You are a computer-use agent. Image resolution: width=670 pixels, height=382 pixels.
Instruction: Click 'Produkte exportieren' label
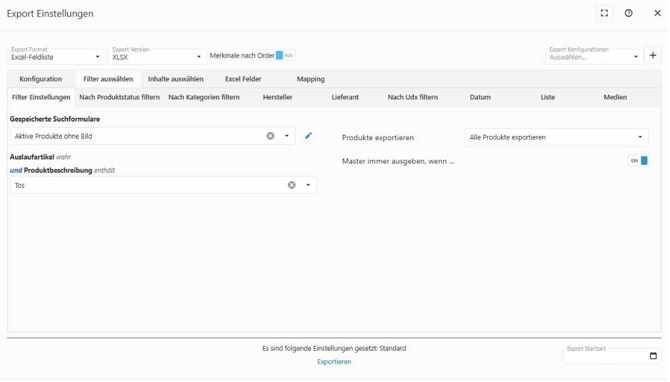(x=379, y=138)
